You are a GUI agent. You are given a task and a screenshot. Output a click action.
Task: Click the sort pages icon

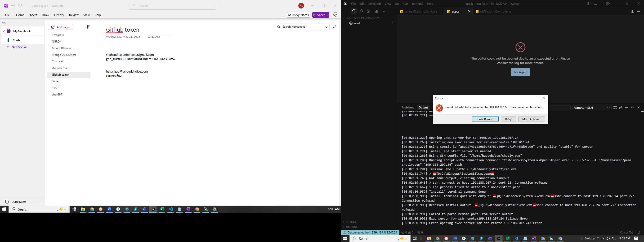(88, 27)
